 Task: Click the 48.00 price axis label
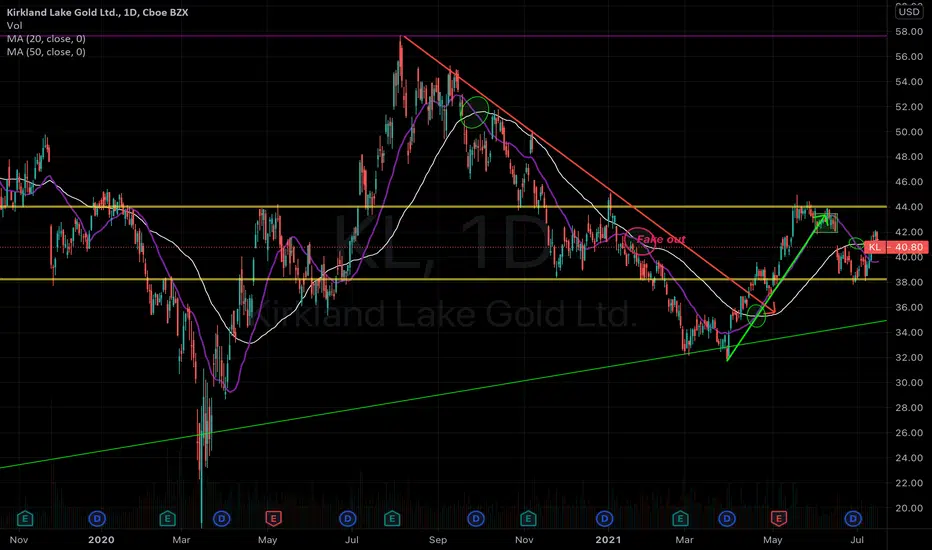tap(909, 157)
